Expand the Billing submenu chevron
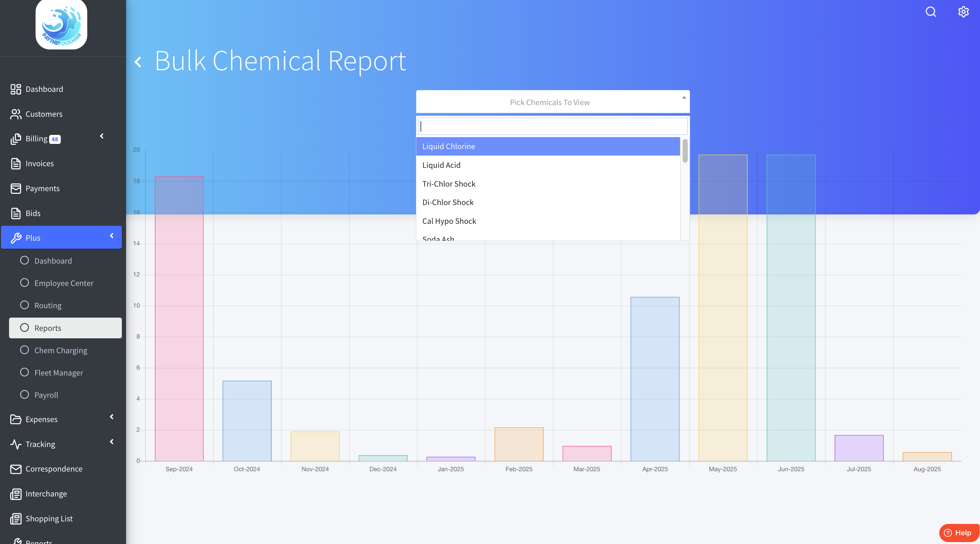The width and height of the screenshot is (980, 544). [x=101, y=136]
